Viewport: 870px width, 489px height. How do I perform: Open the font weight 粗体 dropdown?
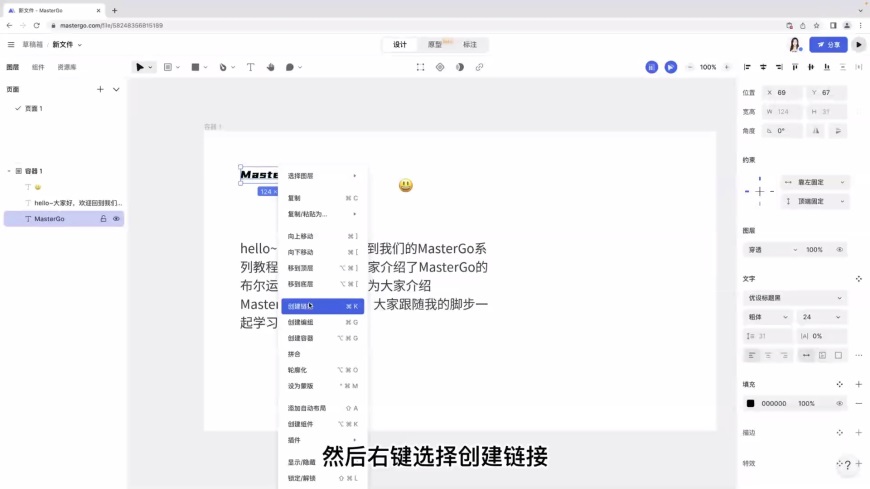[x=768, y=317]
